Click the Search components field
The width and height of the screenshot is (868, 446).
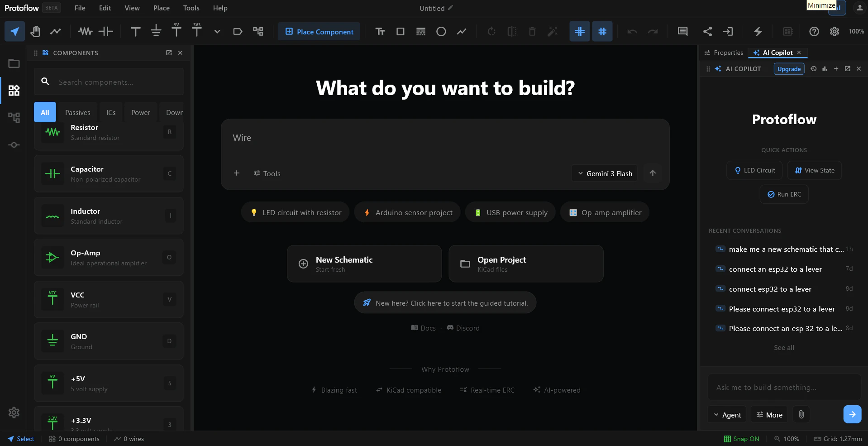109,82
